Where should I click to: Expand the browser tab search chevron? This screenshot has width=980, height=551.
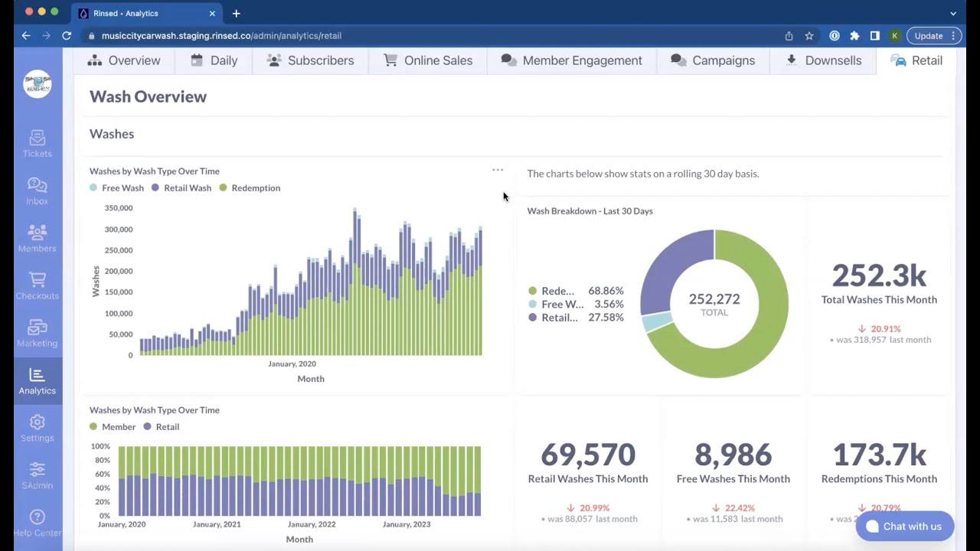953,13
